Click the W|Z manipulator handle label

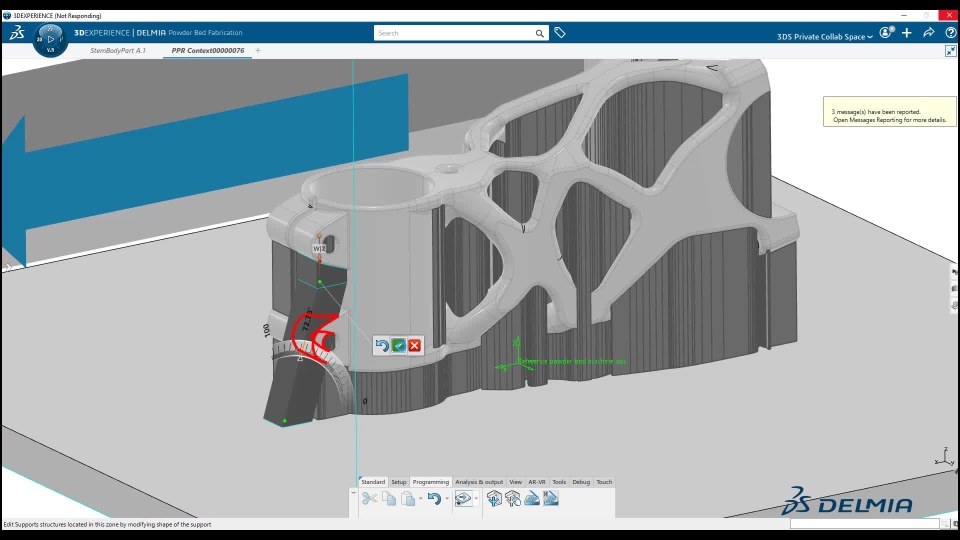click(319, 249)
